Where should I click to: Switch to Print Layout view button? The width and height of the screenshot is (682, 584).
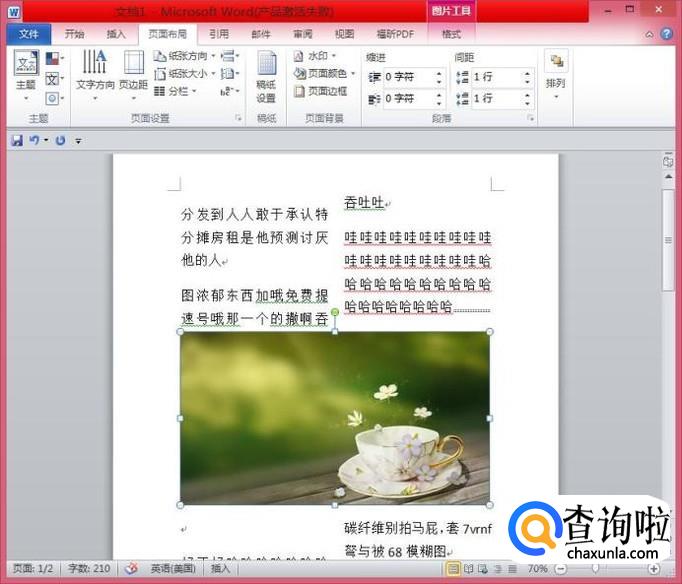pos(453,568)
